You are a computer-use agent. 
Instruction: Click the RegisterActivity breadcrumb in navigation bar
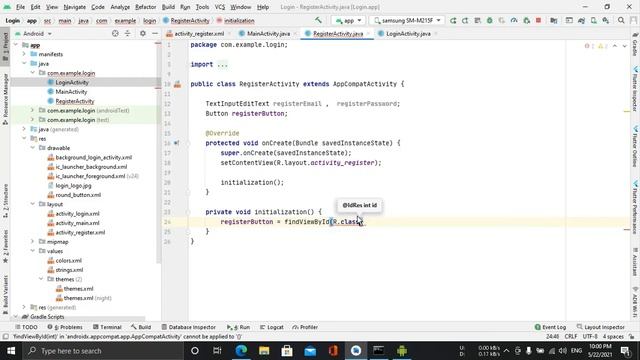[190, 20]
